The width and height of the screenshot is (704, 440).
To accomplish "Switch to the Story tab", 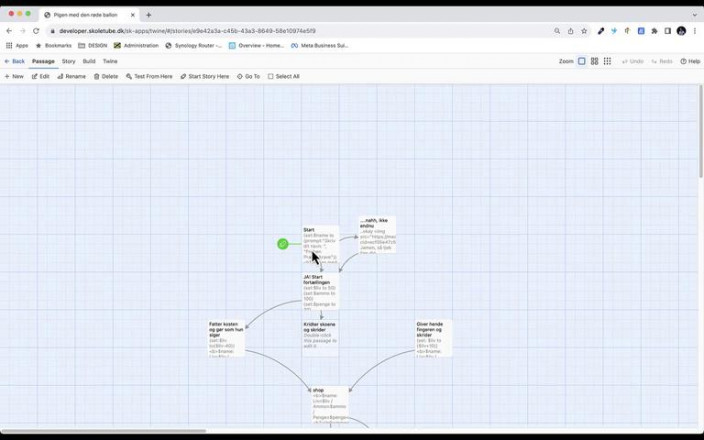I will pos(68,61).
